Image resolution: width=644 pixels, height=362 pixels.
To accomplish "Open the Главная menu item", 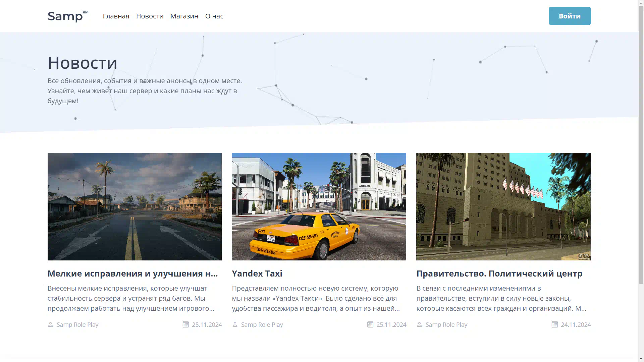I will click(116, 16).
